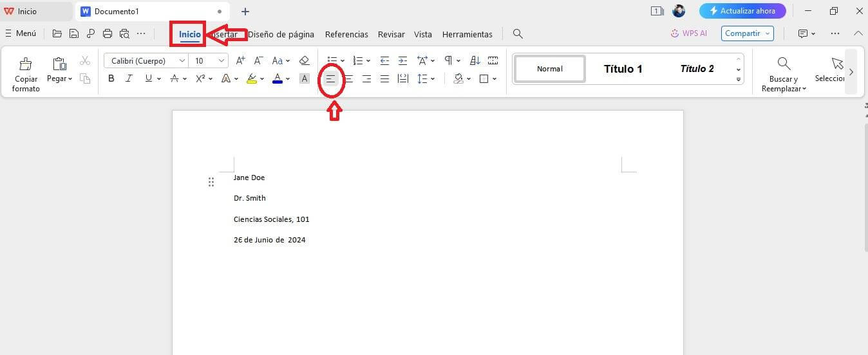
Task: Open Buscar y Reemplazar
Action: 784,74
